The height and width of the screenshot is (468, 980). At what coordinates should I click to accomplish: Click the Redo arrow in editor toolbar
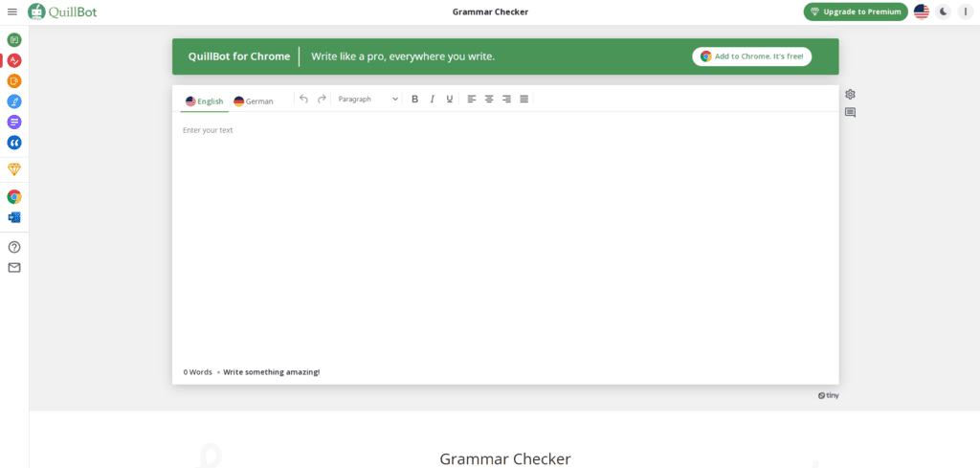point(322,99)
